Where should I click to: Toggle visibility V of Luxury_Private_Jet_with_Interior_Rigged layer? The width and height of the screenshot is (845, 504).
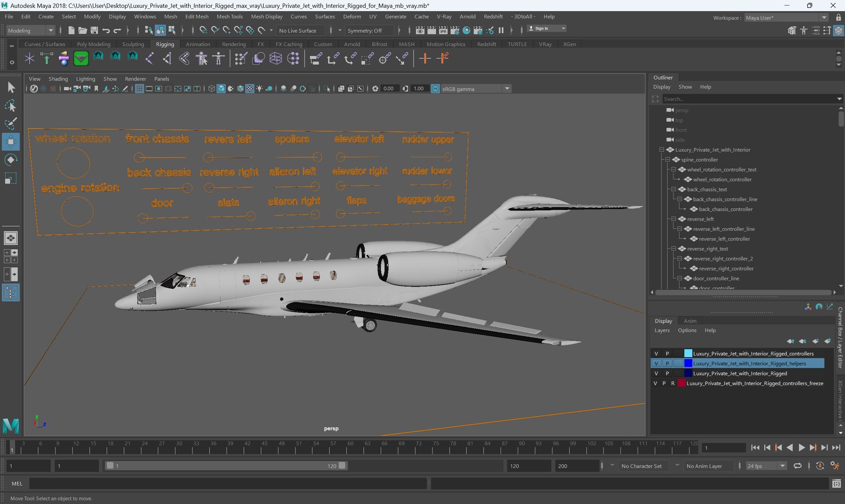656,373
